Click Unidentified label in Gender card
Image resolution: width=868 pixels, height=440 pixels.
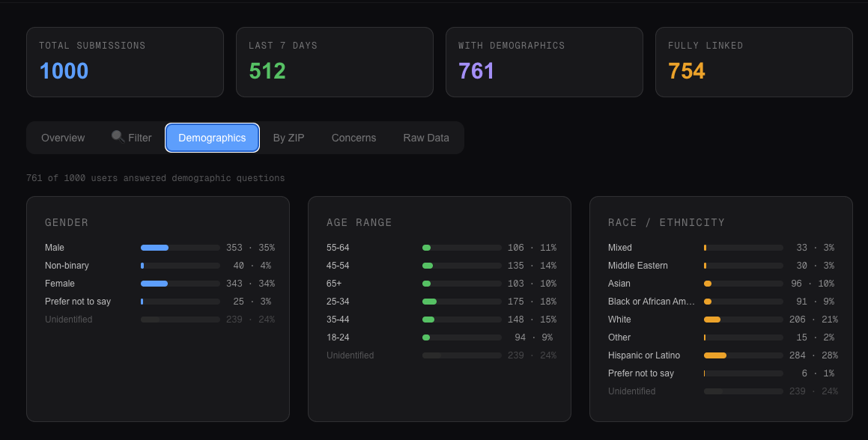point(69,320)
